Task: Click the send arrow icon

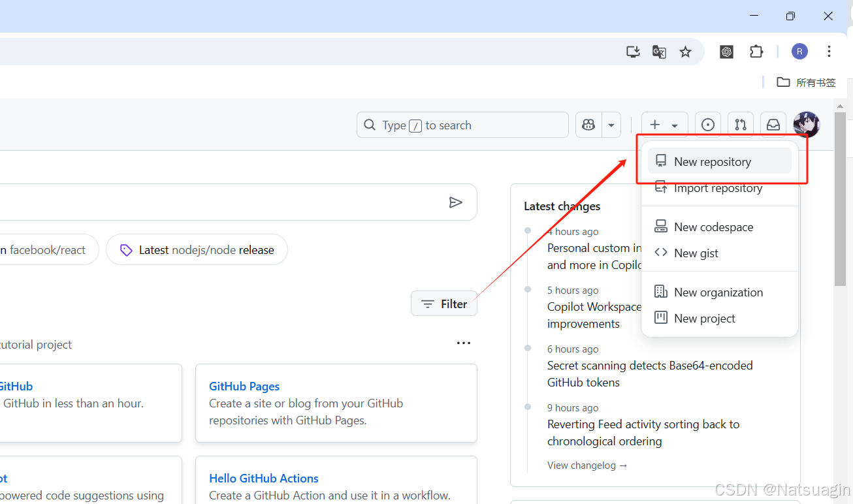Action: [x=456, y=202]
